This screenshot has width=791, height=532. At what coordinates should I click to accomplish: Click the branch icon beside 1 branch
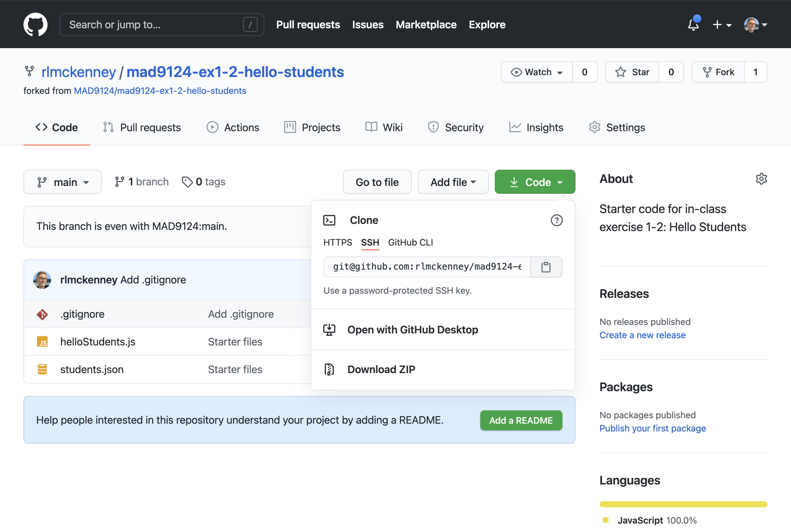[x=119, y=182]
